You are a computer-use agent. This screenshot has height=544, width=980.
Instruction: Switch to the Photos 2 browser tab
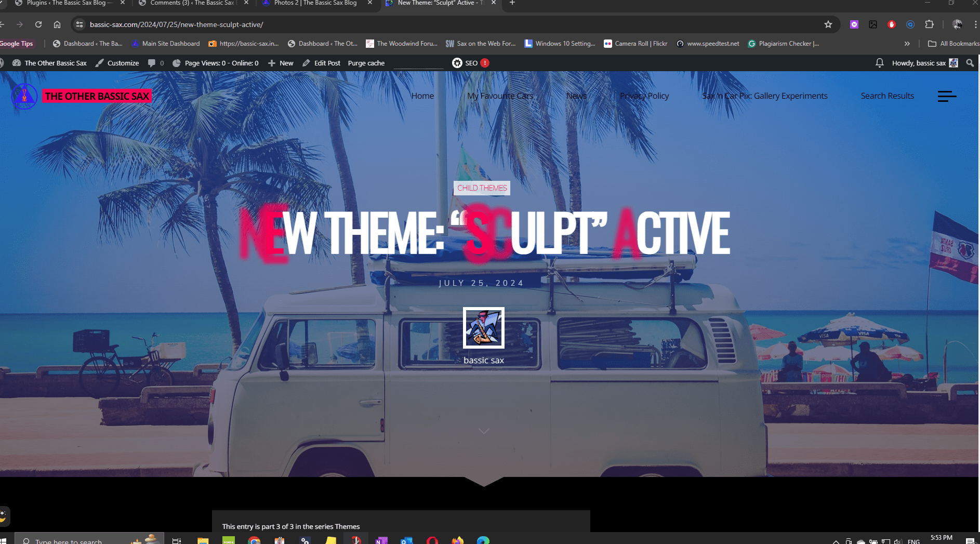315,3
